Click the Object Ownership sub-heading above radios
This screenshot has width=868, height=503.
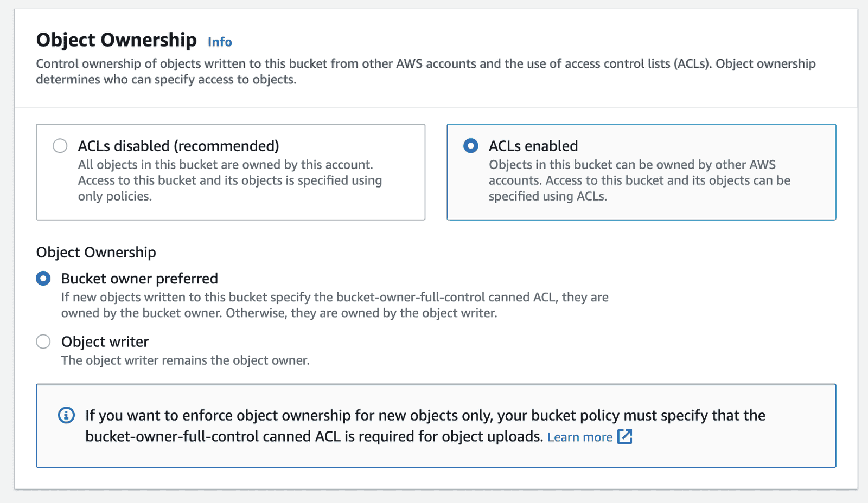(x=95, y=252)
